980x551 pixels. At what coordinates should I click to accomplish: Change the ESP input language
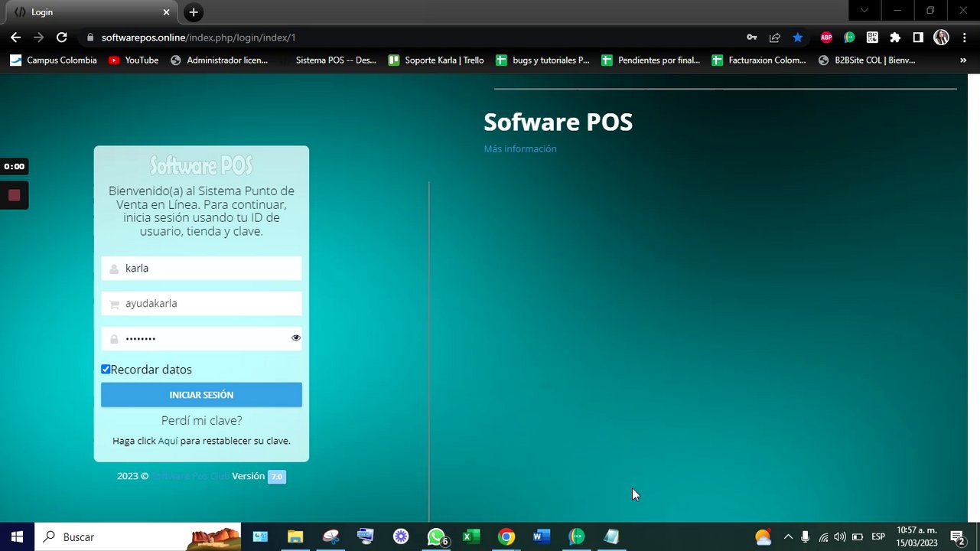pos(878,537)
